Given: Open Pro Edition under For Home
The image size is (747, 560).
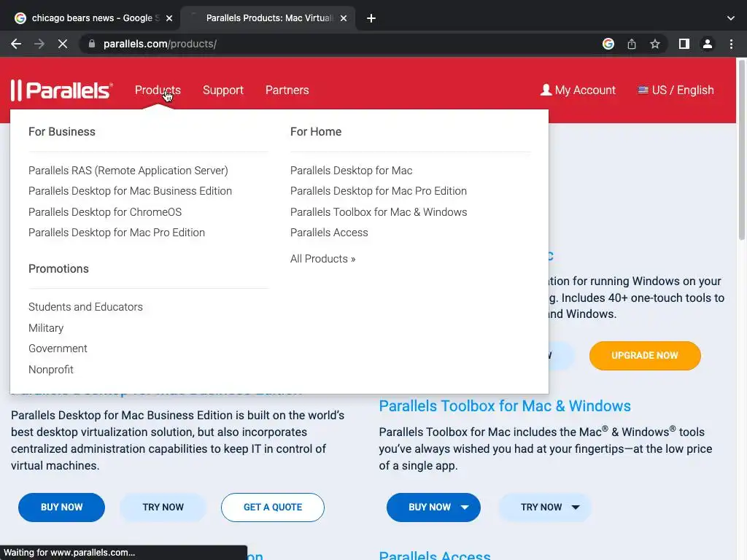Looking at the screenshot, I should pos(379,191).
